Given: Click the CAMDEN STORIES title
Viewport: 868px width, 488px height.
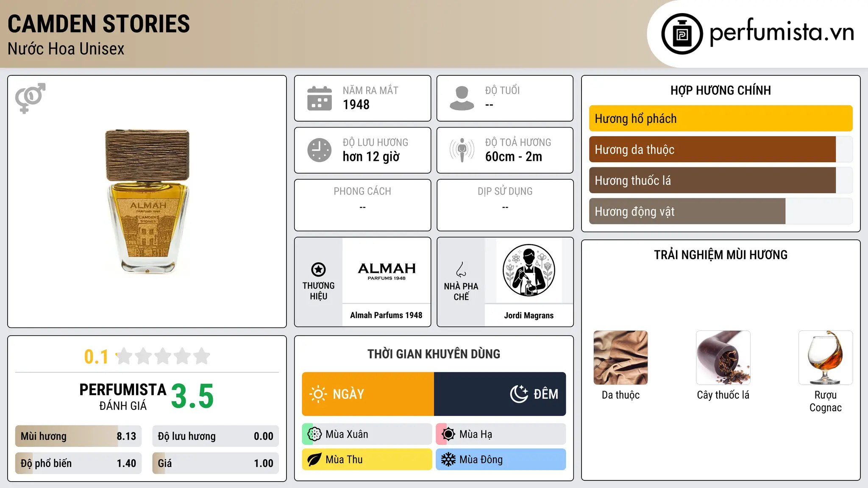Looking at the screenshot, I should (99, 24).
